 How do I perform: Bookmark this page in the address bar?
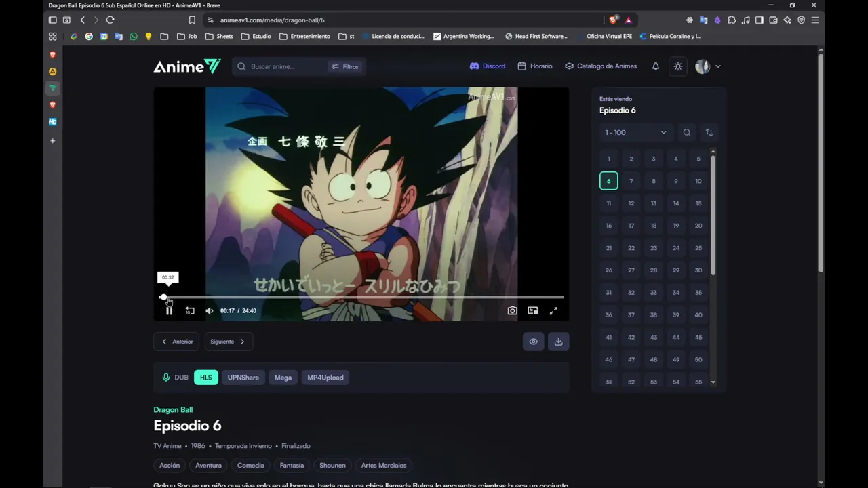pos(193,20)
